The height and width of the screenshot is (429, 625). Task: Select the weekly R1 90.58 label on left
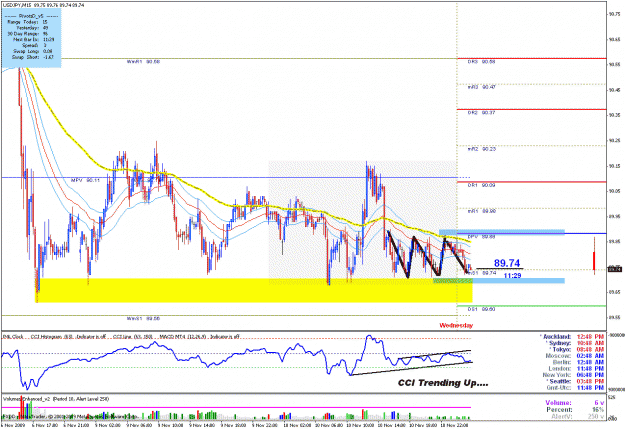(143, 62)
